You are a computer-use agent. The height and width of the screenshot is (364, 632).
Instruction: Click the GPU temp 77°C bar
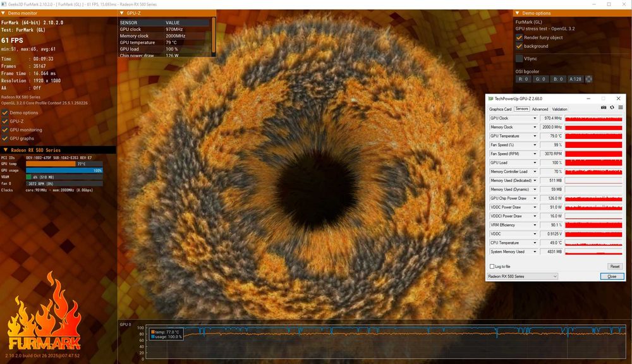tap(64, 164)
